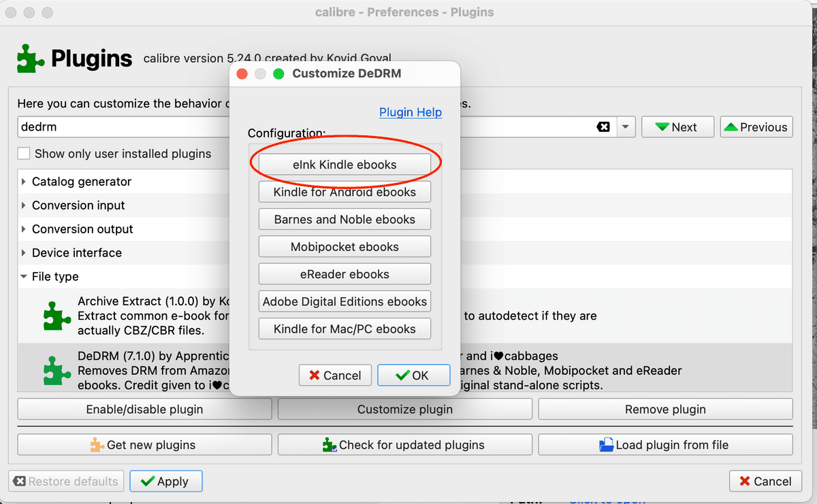The width and height of the screenshot is (817, 504).
Task: Click Enable/disable plugin button
Action: pyautogui.click(x=144, y=409)
